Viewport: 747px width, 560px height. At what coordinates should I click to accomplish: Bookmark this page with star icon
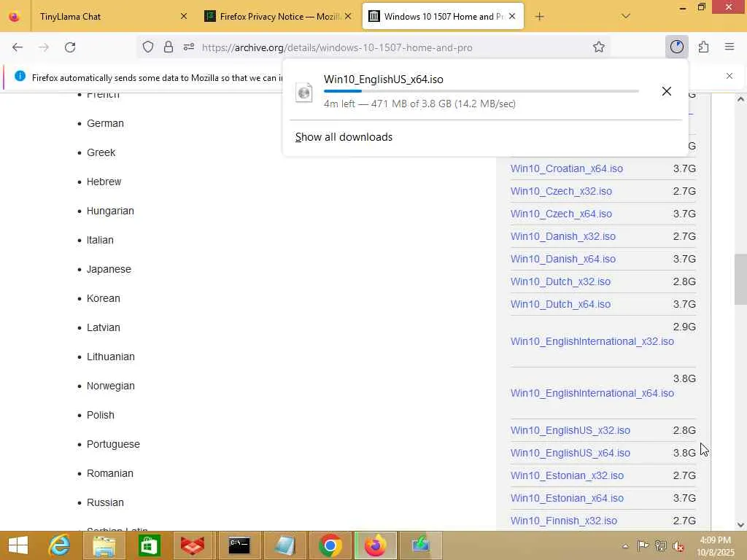coord(599,47)
